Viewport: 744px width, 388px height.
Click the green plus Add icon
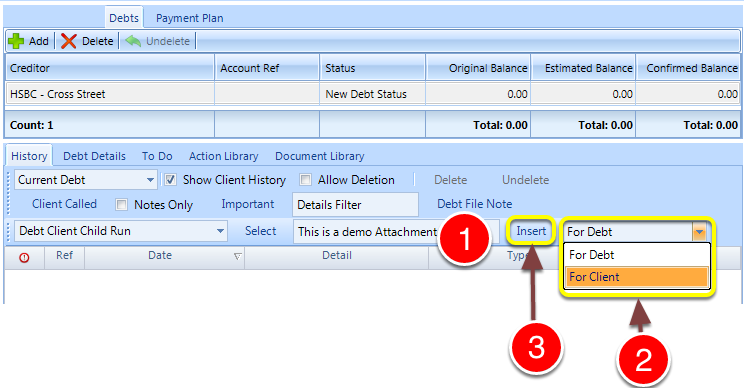16,41
